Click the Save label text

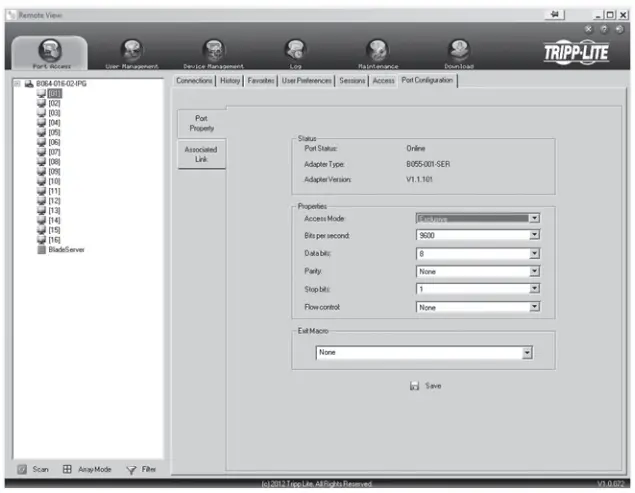coord(433,386)
